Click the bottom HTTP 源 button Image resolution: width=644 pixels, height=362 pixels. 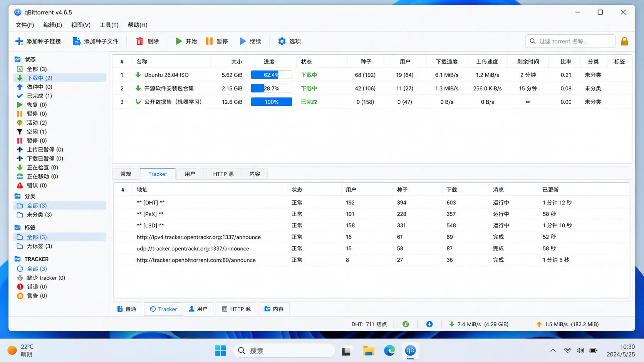pyautogui.click(x=236, y=309)
